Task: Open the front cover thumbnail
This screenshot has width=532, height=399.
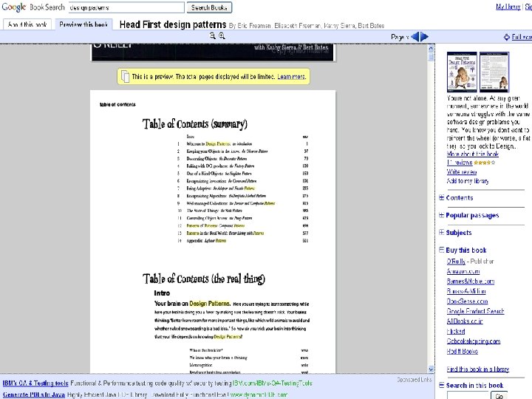Action: [462, 72]
